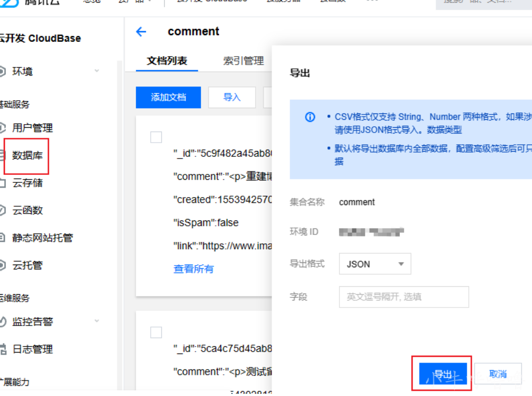This screenshot has height=396, width=532.
Task: Open 日志管理 in the sidebar
Action: coord(32,349)
